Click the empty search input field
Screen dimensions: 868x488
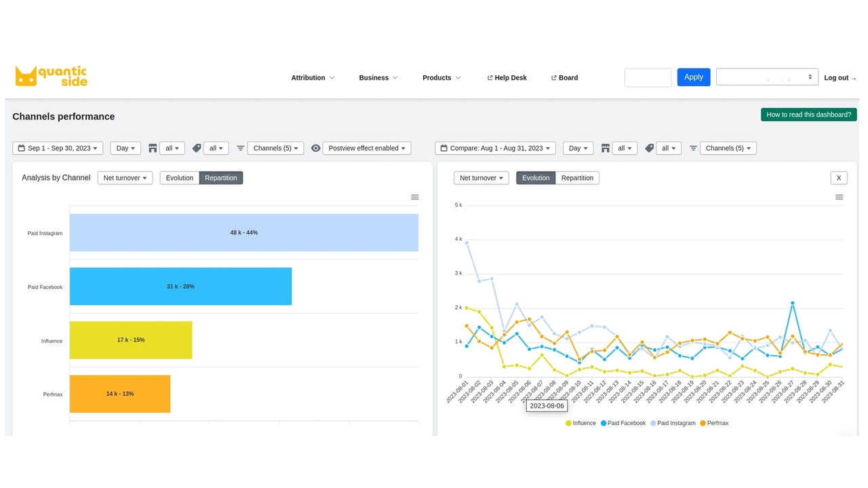pyautogui.click(x=647, y=77)
